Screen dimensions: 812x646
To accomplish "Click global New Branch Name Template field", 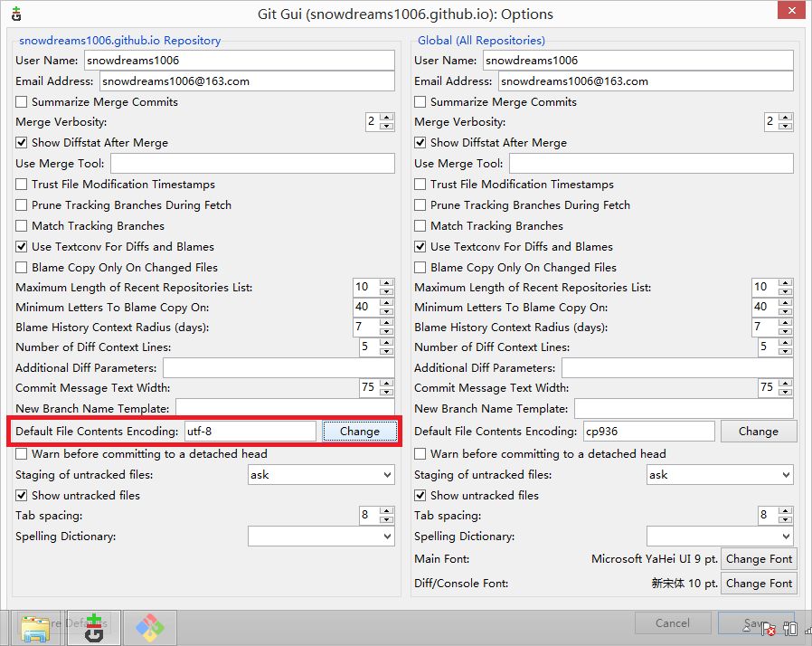I will pyautogui.click(x=684, y=409).
